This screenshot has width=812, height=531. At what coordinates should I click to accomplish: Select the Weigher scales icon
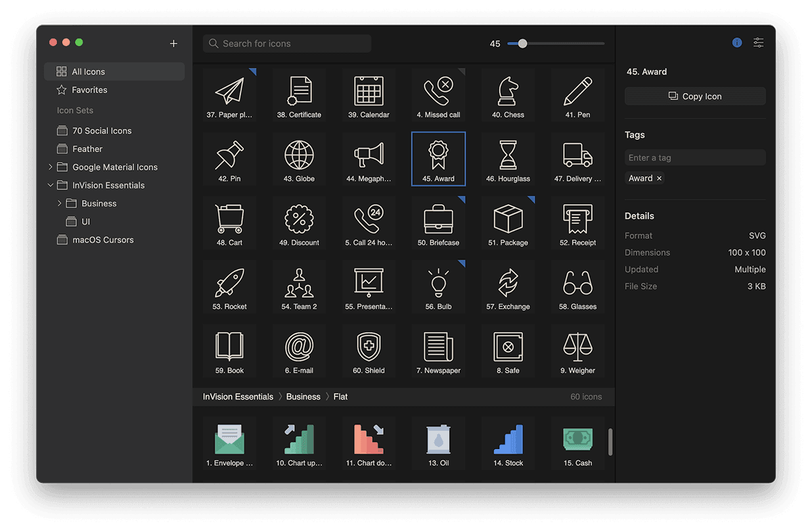pyautogui.click(x=578, y=351)
